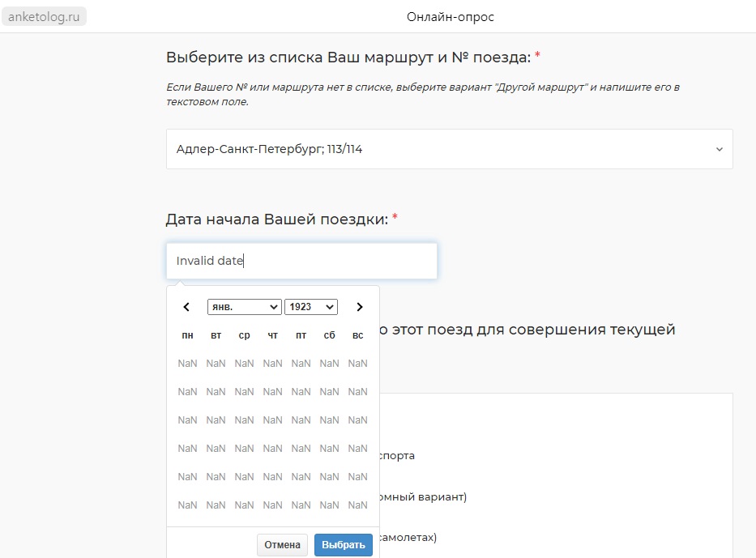The width and height of the screenshot is (756, 558).
Task: Click the Invalid date input field
Action: coord(301,261)
